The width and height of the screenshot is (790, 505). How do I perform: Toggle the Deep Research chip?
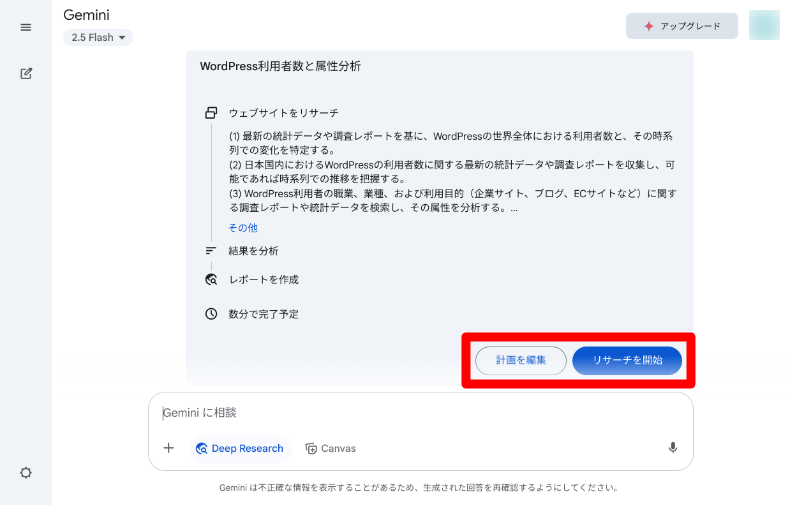tap(240, 449)
